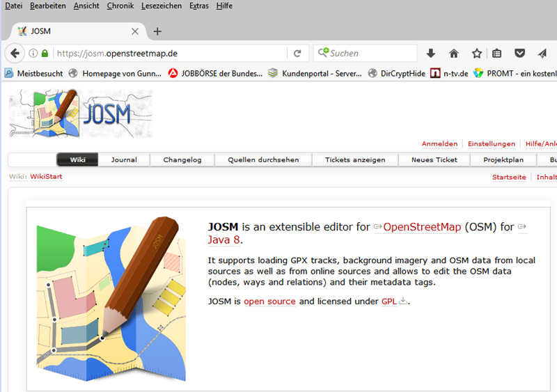Click the WikiStart breadcrumb link
The height and width of the screenshot is (392, 557).
[46, 177]
